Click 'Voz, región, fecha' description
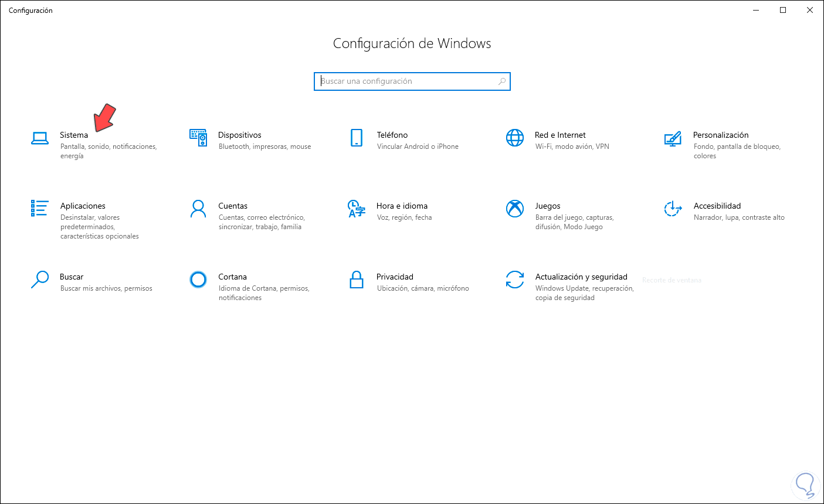 (x=404, y=217)
